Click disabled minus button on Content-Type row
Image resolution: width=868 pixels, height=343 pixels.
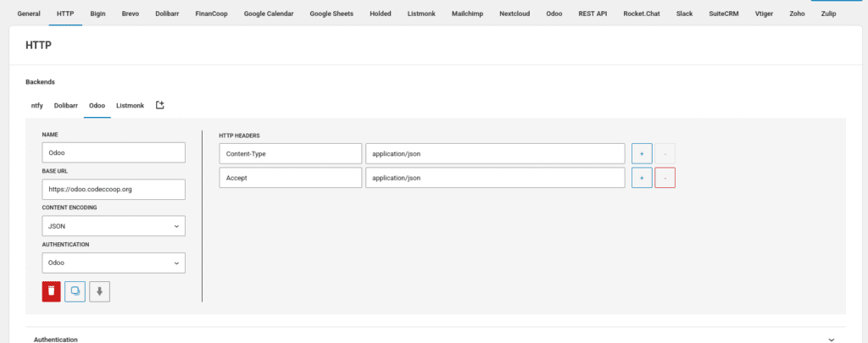tap(665, 154)
